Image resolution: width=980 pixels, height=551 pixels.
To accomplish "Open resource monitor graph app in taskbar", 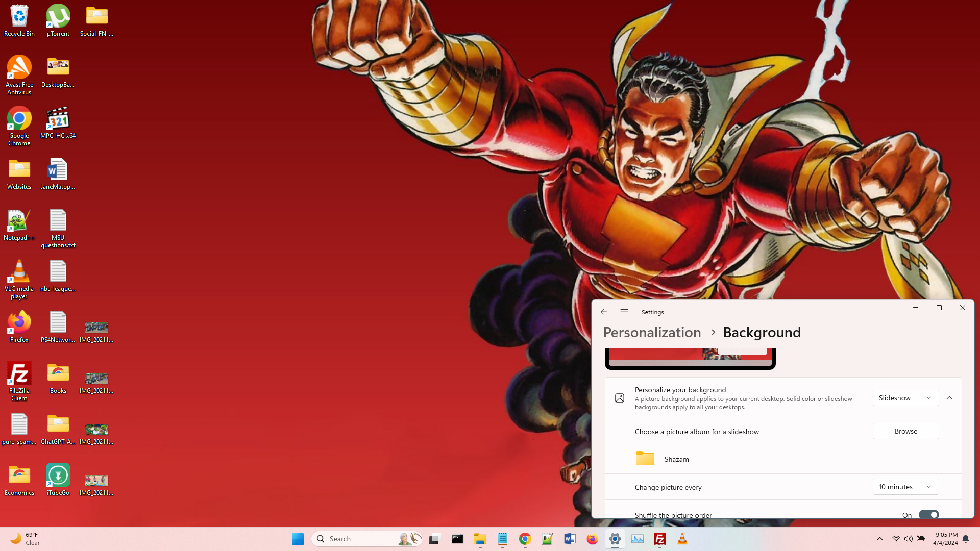I will 638,539.
